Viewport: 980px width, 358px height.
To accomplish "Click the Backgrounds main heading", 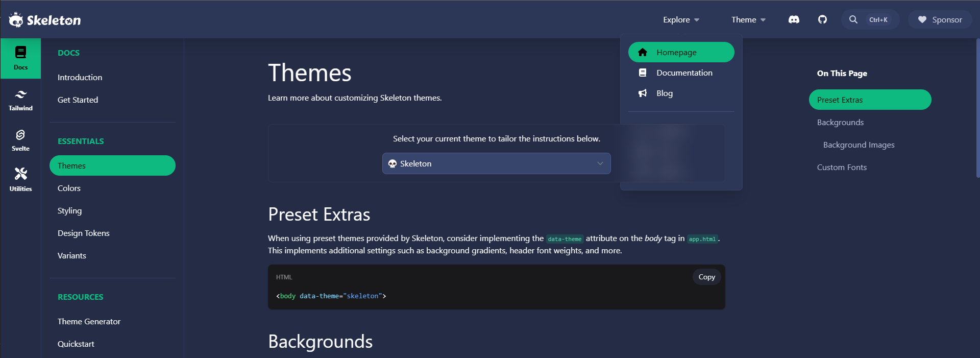I will click(321, 341).
